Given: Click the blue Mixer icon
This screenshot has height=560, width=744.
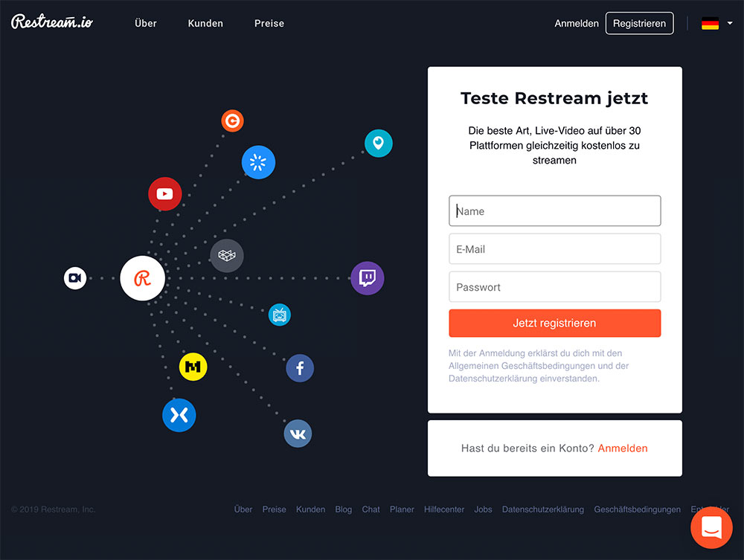Looking at the screenshot, I should pyautogui.click(x=179, y=415).
